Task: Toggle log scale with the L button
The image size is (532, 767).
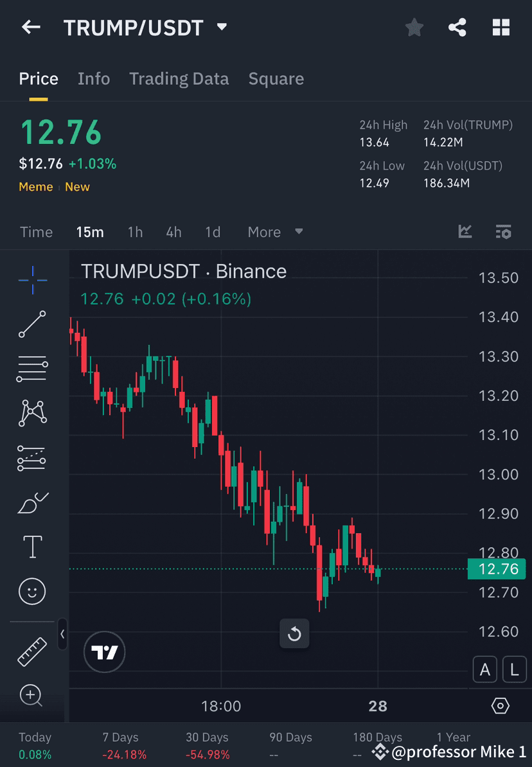Action: [x=514, y=669]
